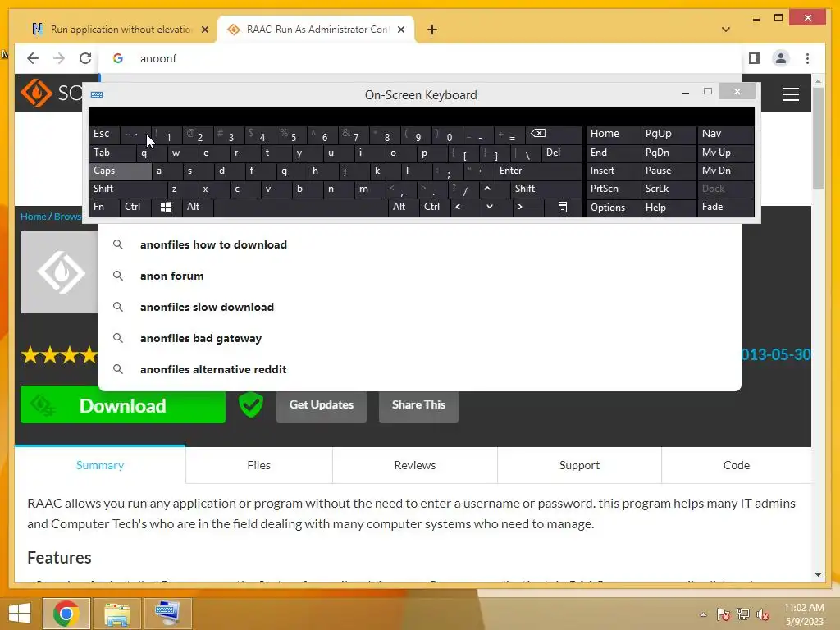
Task: Open File Explorer from taskbar
Action: click(116, 614)
